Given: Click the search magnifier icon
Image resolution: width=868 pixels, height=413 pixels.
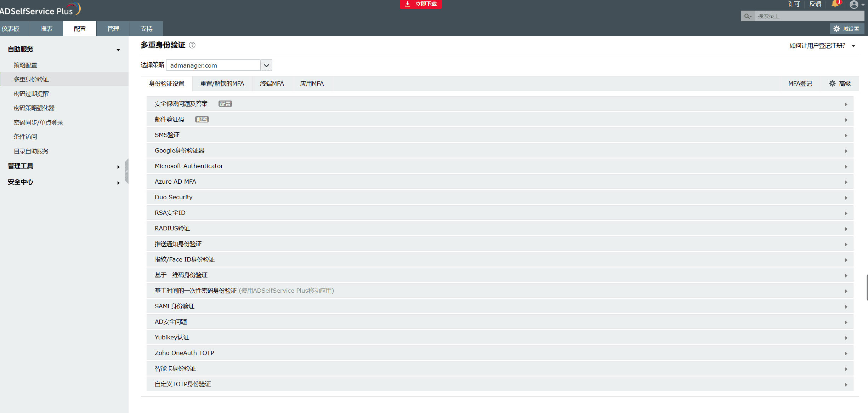Looking at the screenshot, I should pos(747,16).
